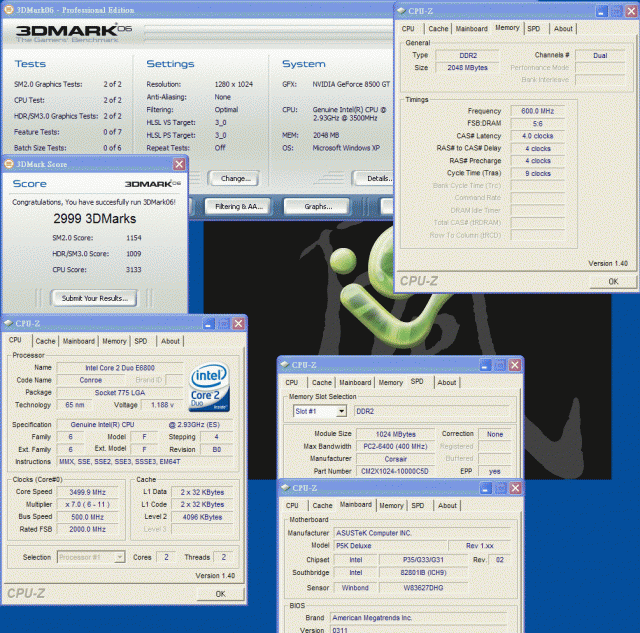This screenshot has width=640, height=633.
Task: Click the CPU Score 3133 value
Action: pos(133,270)
